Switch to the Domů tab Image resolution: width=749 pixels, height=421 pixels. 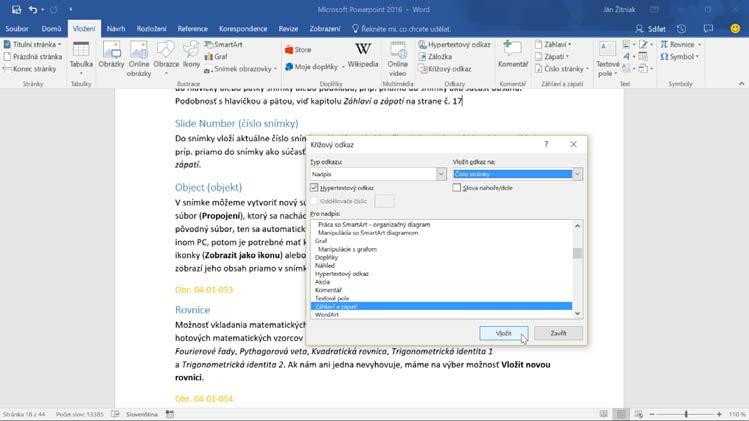click(51, 29)
